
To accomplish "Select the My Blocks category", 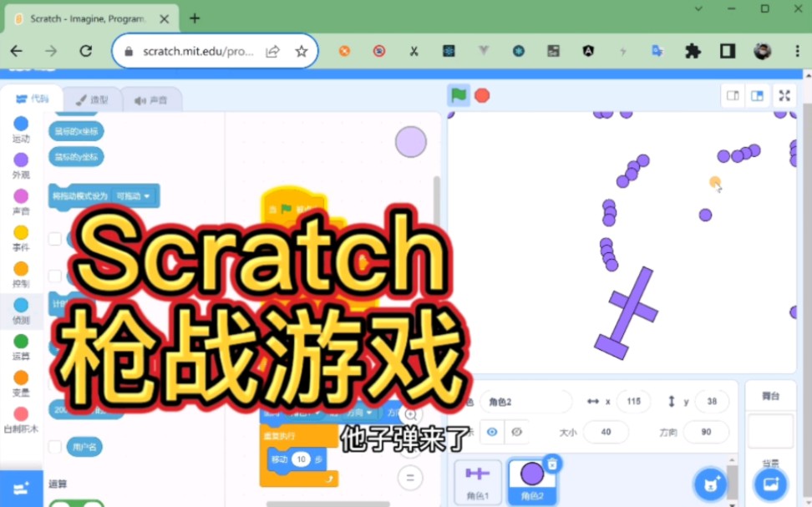I will [x=21, y=419].
